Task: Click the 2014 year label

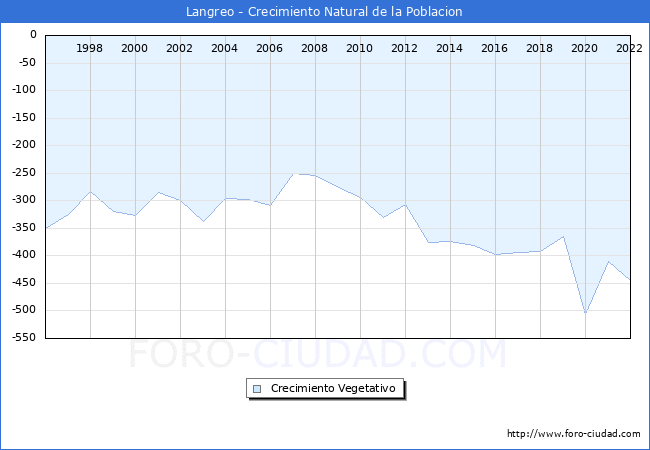Action: coord(449,48)
